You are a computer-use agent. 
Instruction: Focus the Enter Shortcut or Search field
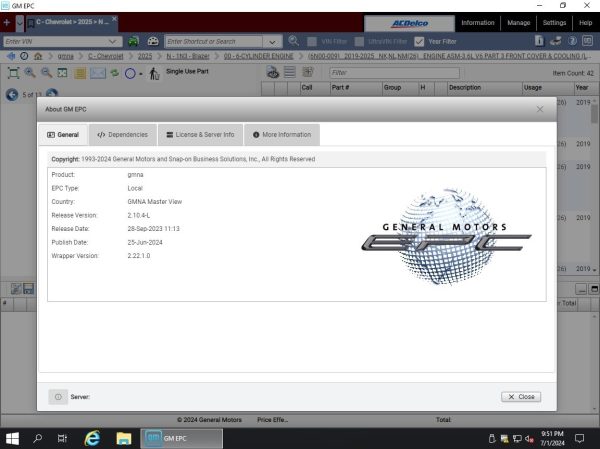pyautogui.click(x=214, y=41)
